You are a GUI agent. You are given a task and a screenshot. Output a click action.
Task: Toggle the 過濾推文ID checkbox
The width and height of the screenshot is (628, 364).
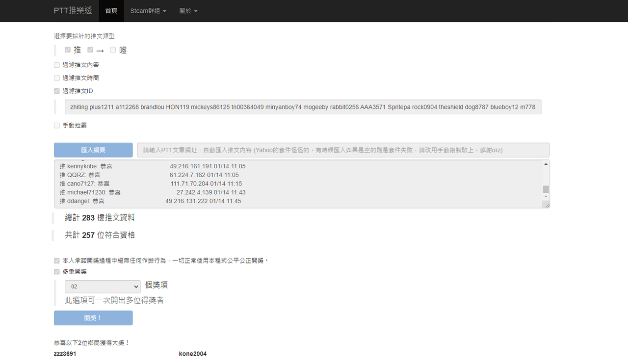(x=57, y=91)
